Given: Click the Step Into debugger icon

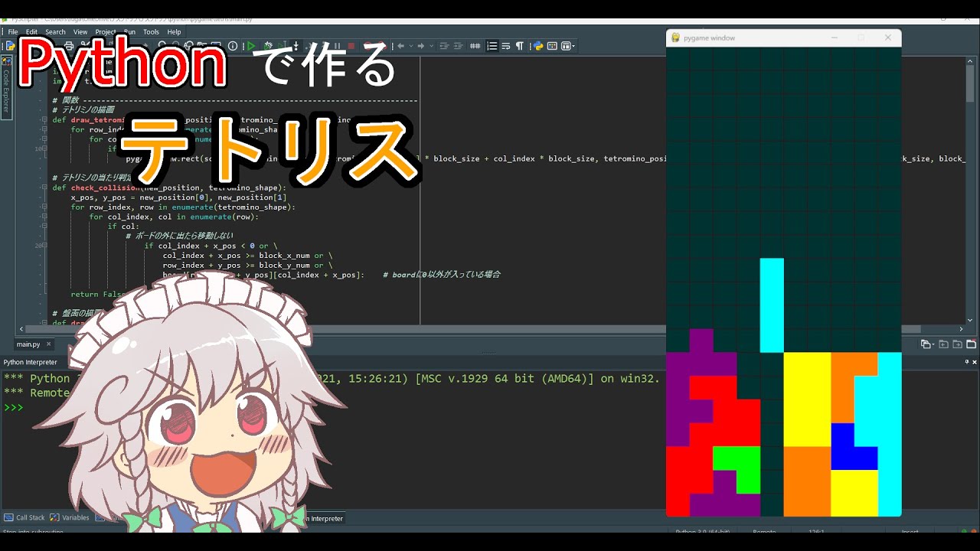Looking at the screenshot, I should click(x=296, y=46).
